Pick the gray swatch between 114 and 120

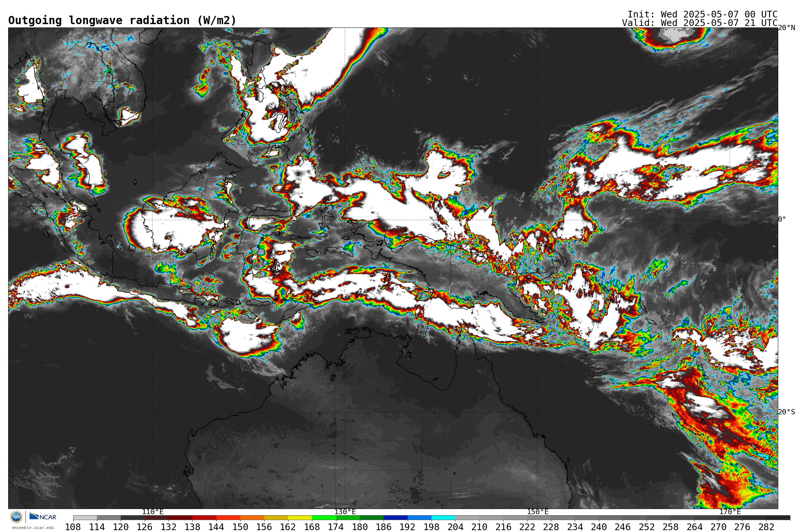(109, 518)
